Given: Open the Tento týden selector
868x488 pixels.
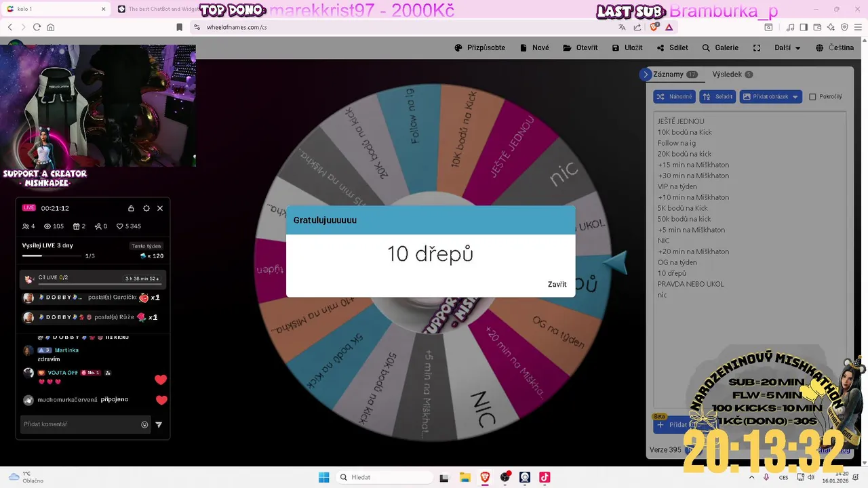Looking at the screenshot, I should (146, 246).
